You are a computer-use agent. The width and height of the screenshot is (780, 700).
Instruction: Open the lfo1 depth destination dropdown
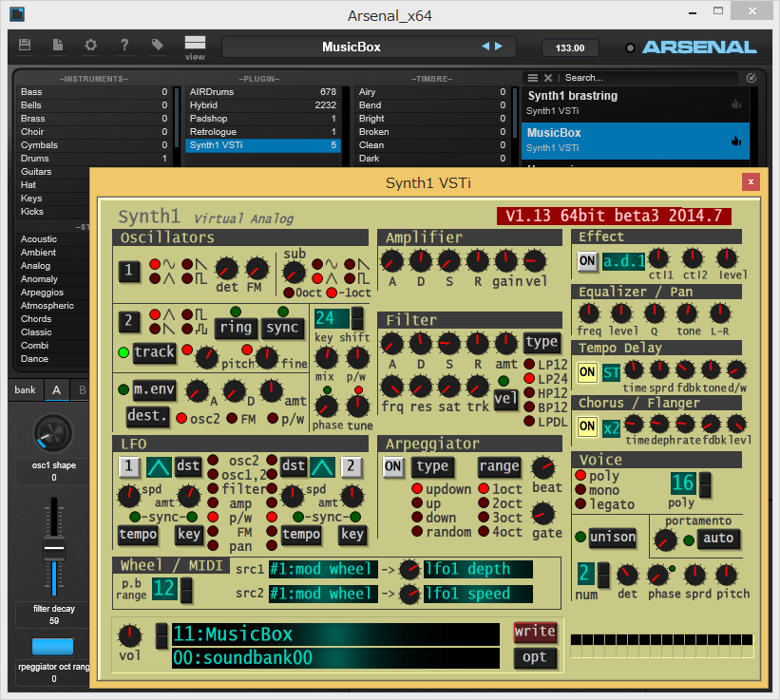(478, 569)
